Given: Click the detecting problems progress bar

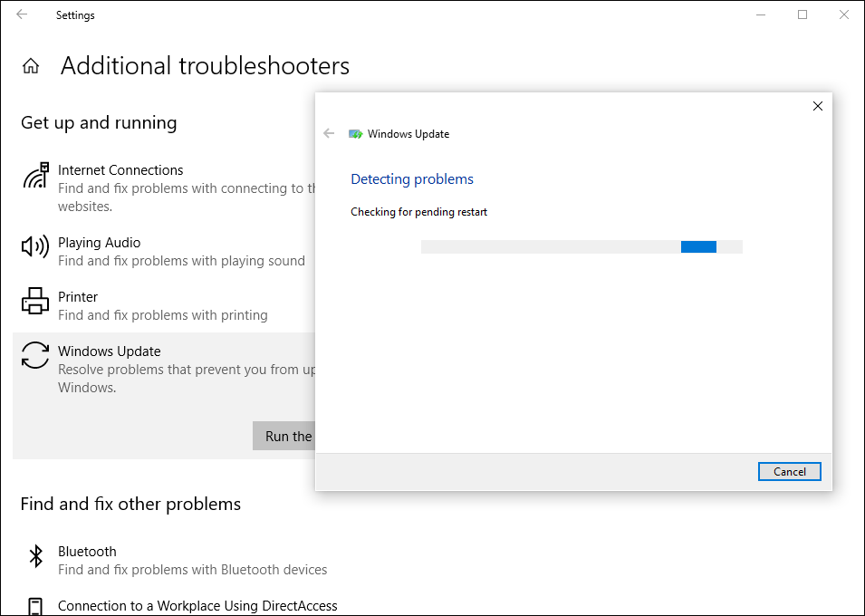Looking at the screenshot, I should point(581,246).
